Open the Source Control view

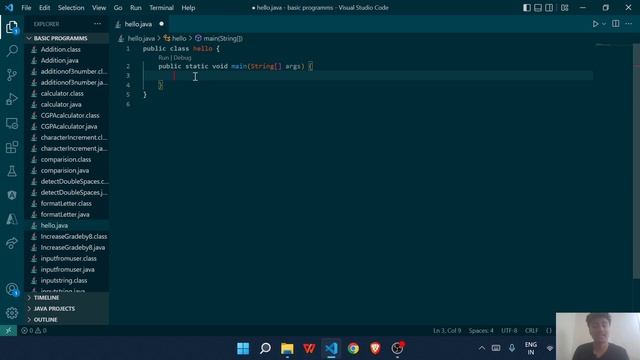12,75
